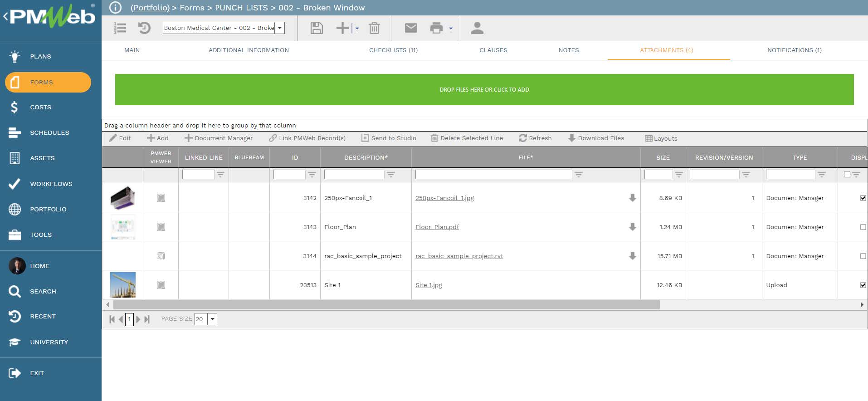Screen dimensions: 868x401
Task: Toggle display checkbox for Site 1 row
Action: [x=863, y=285]
